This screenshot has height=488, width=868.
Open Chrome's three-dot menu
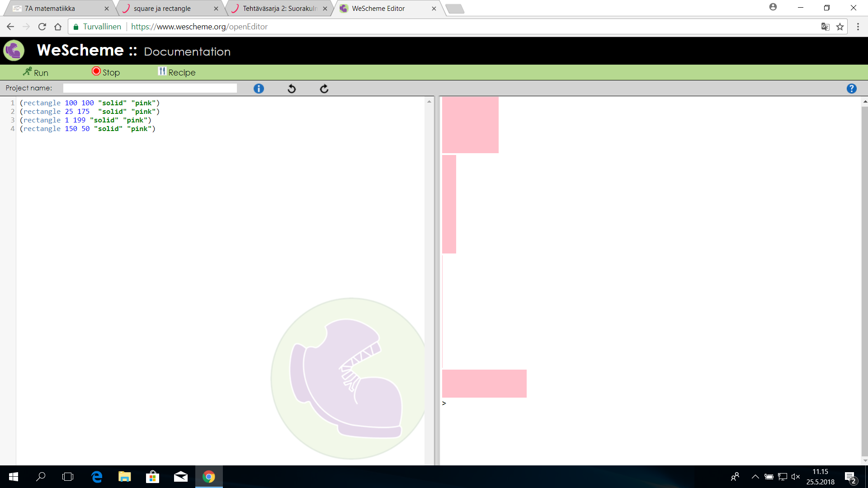(x=858, y=27)
